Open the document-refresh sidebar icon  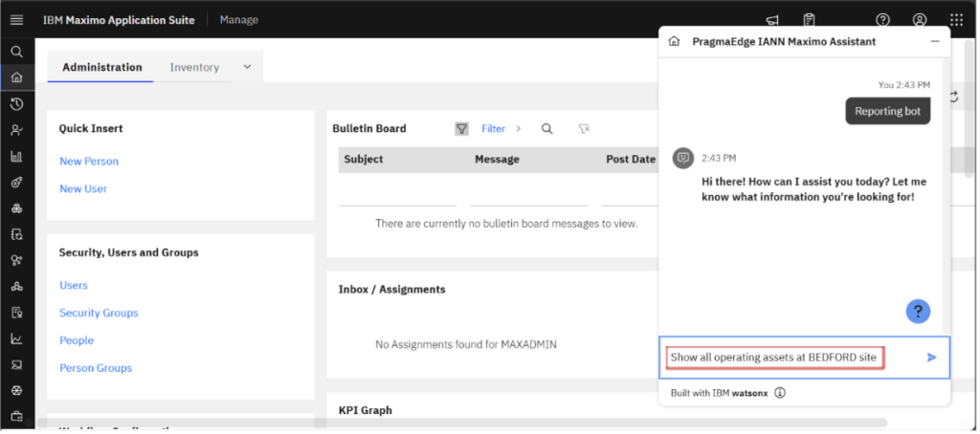17,235
